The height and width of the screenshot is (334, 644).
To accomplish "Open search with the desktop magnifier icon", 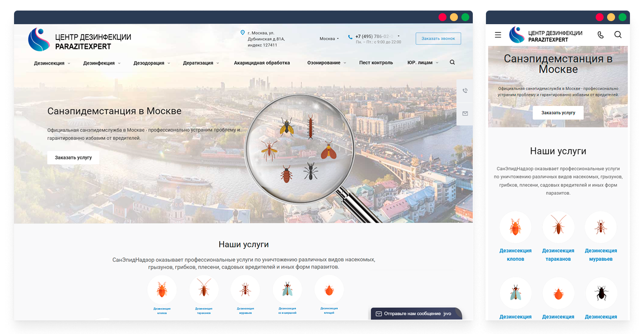I will click(452, 62).
